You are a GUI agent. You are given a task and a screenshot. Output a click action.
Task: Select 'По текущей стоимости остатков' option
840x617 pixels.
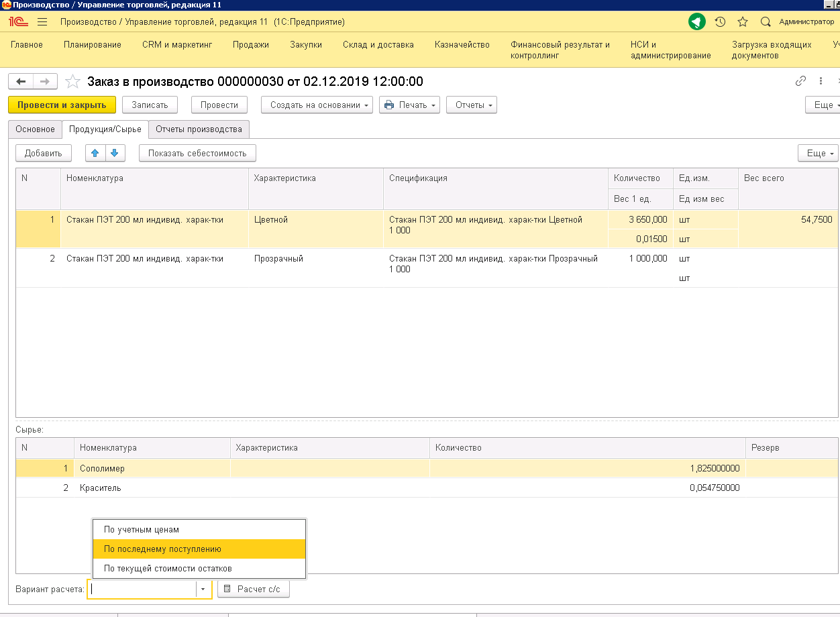click(x=199, y=569)
